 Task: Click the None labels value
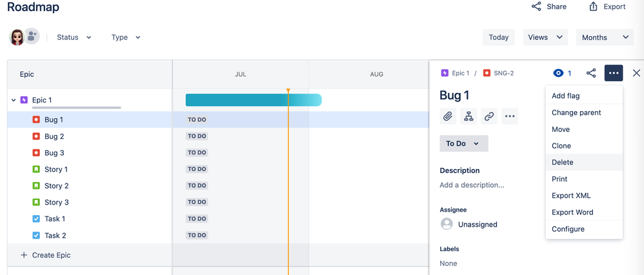[x=448, y=263]
